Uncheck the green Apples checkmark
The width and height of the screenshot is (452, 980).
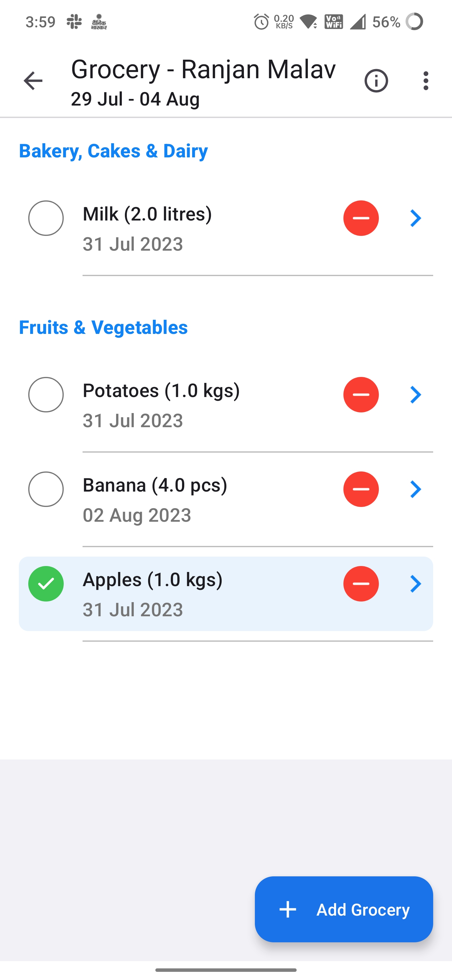46,584
